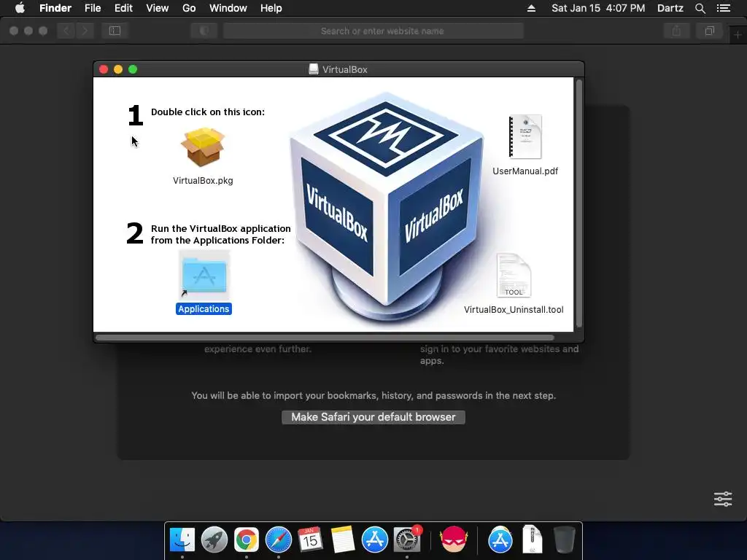The width and height of the screenshot is (747, 560).
Task: Click the Safari share button
Action: tap(676, 31)
